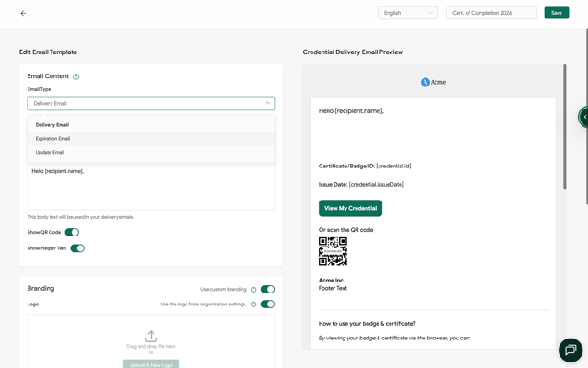Screen dimensions: 588x368
Task: Click the upload arrow icon in logo dropzone
Action: [x=151, y=336]
